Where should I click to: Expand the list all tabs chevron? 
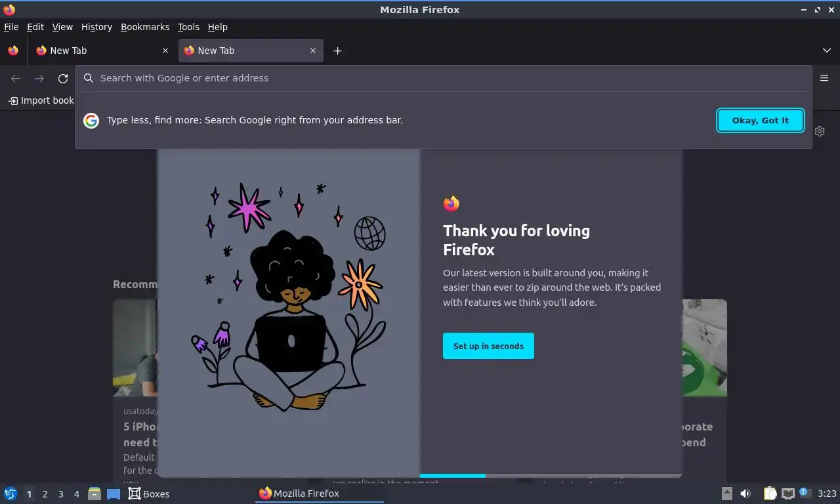coord(827,51)
